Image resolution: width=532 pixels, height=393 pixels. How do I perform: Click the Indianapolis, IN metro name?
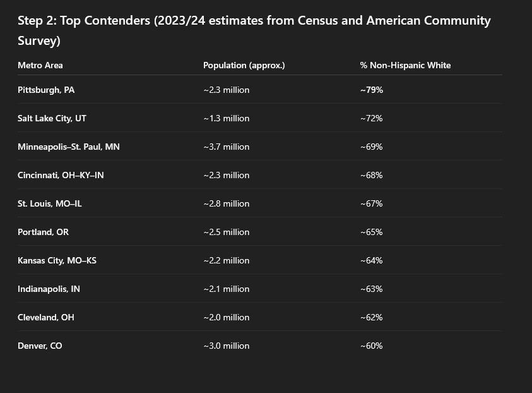(49, 289)
